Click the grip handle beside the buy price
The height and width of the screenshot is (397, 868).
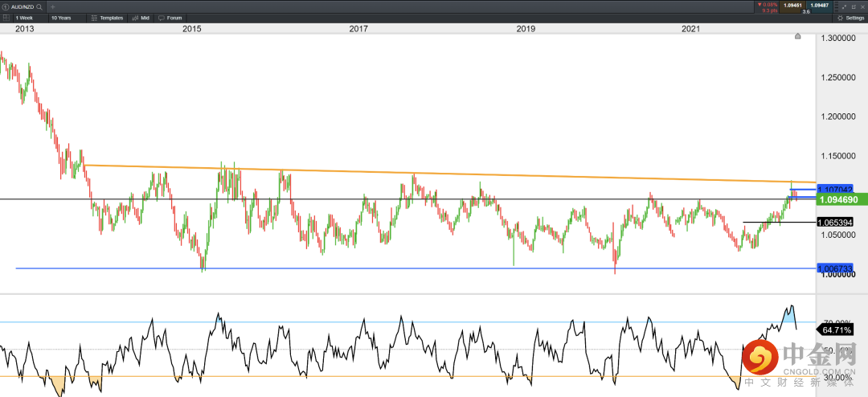[x=836, y=6]
